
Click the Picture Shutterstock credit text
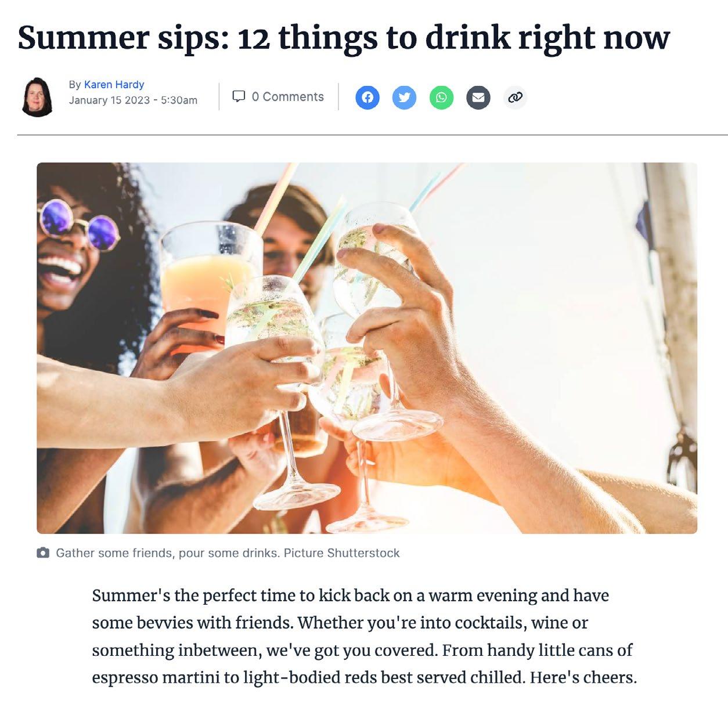pos(341,552)
